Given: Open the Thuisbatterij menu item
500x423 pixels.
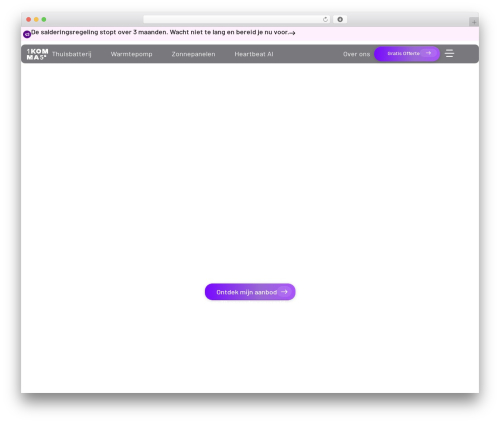Looking at the screenshot, I should 72,54.
